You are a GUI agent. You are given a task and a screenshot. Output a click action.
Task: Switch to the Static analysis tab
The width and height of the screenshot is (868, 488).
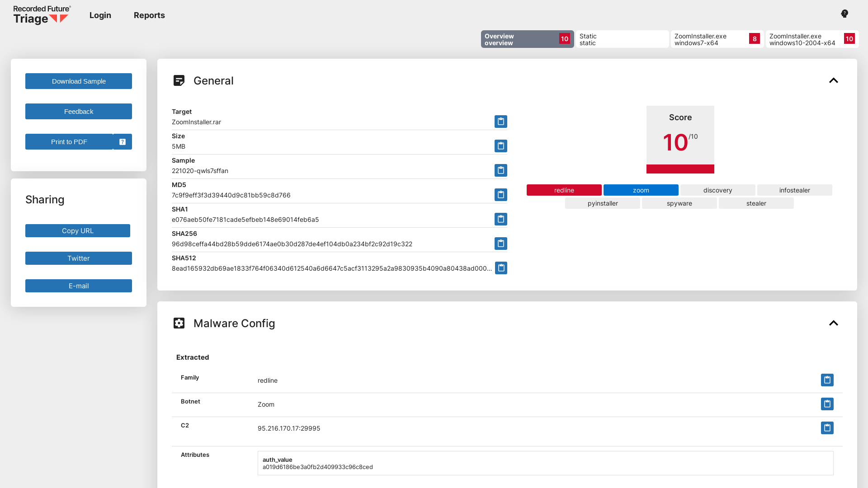pyautogui.click(x=622, y=39)
